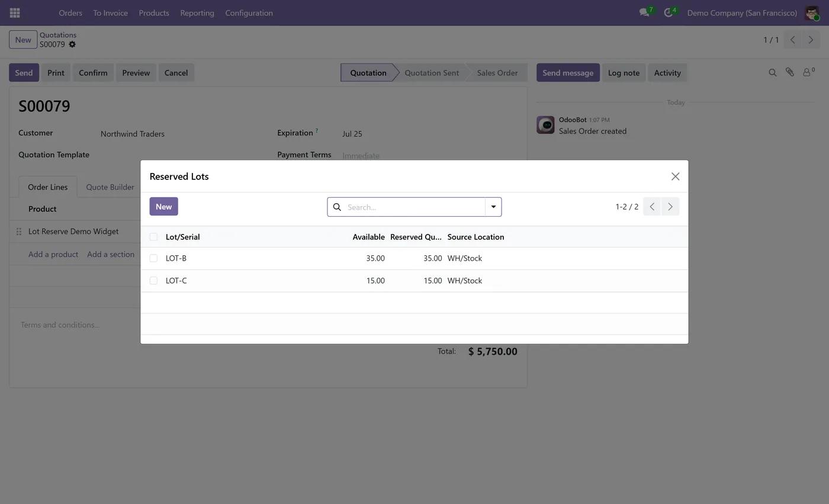Open the Preview button
The width and height of the screenshot is (829, 504).
pos(136,72)
